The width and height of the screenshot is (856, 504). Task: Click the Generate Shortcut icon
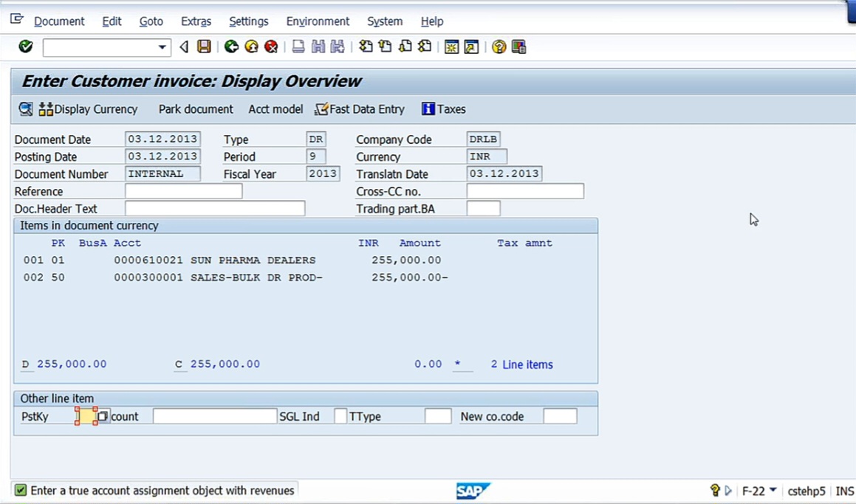click(471, 47)
